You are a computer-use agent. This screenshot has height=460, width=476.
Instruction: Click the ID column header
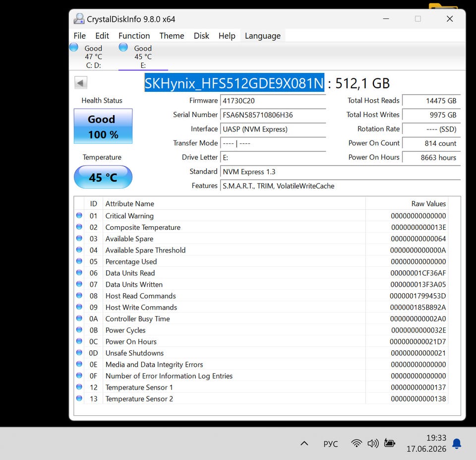point(94,203)
